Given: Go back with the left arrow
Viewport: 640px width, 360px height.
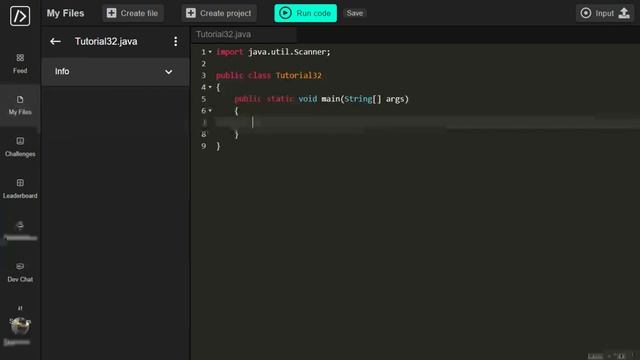Looking at the screenshot, I should pos(55,42).
